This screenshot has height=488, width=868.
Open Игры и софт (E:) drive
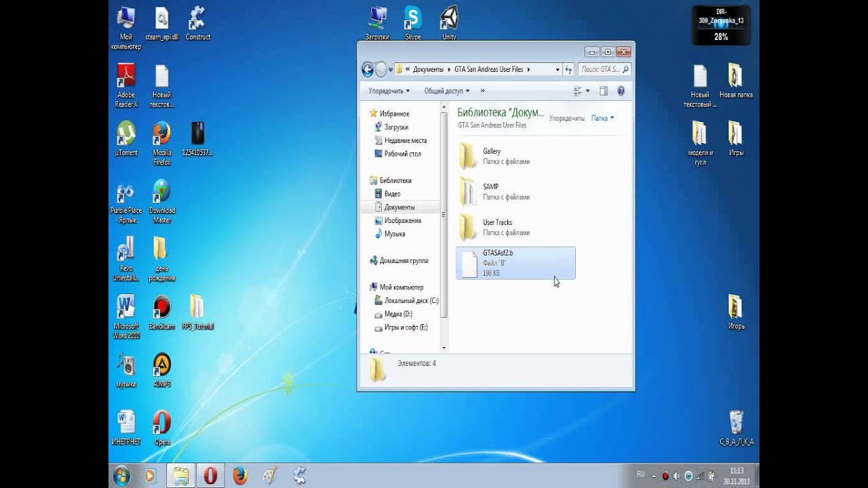tap(401, 327)
